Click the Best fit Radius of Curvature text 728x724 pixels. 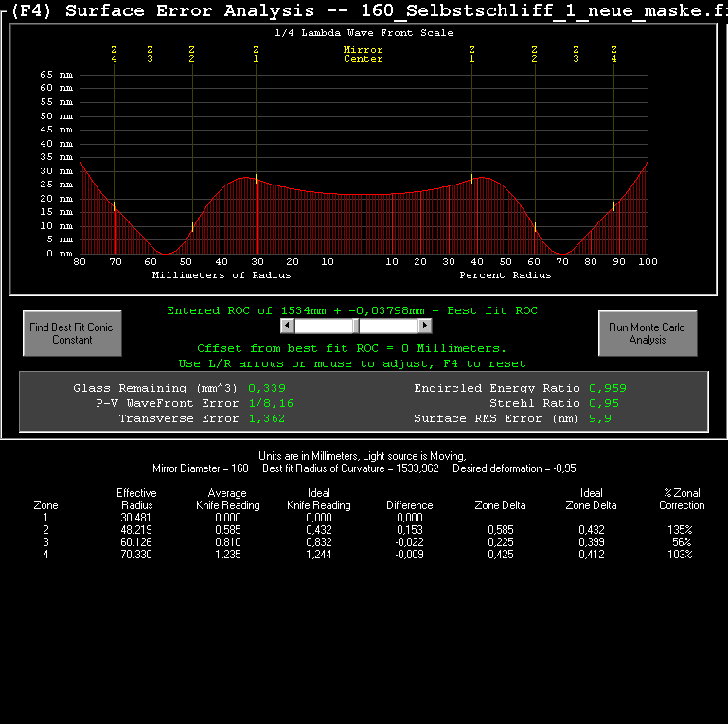click(350, 468)
